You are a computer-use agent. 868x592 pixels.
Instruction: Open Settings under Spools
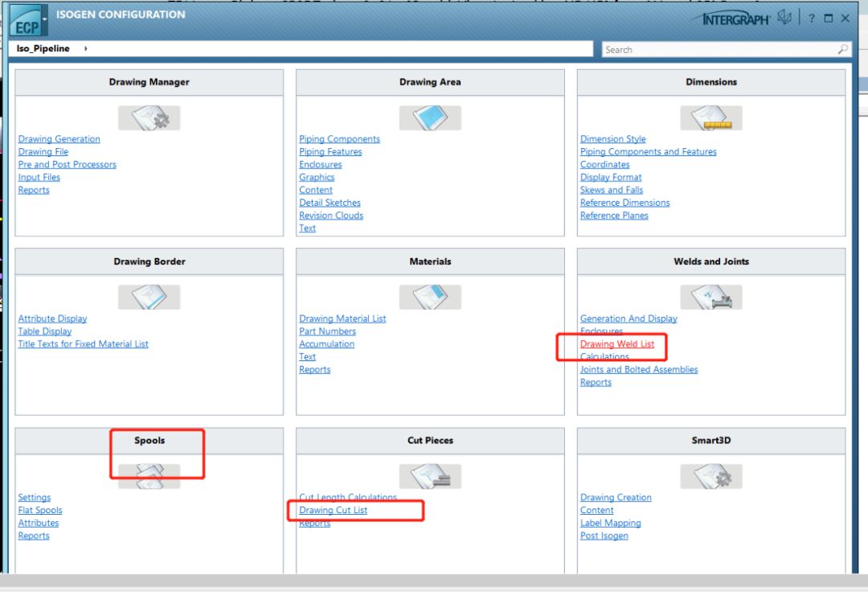(35, 497)
